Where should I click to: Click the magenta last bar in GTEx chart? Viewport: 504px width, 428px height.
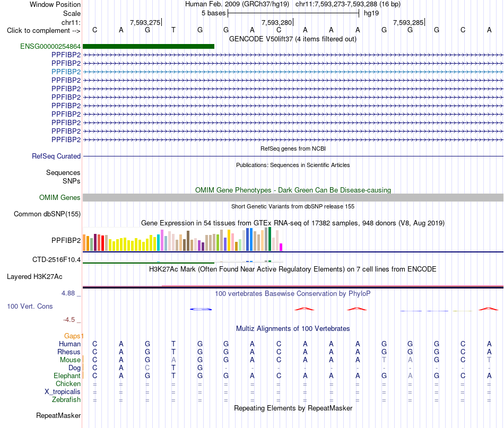[x=281, y=247]
